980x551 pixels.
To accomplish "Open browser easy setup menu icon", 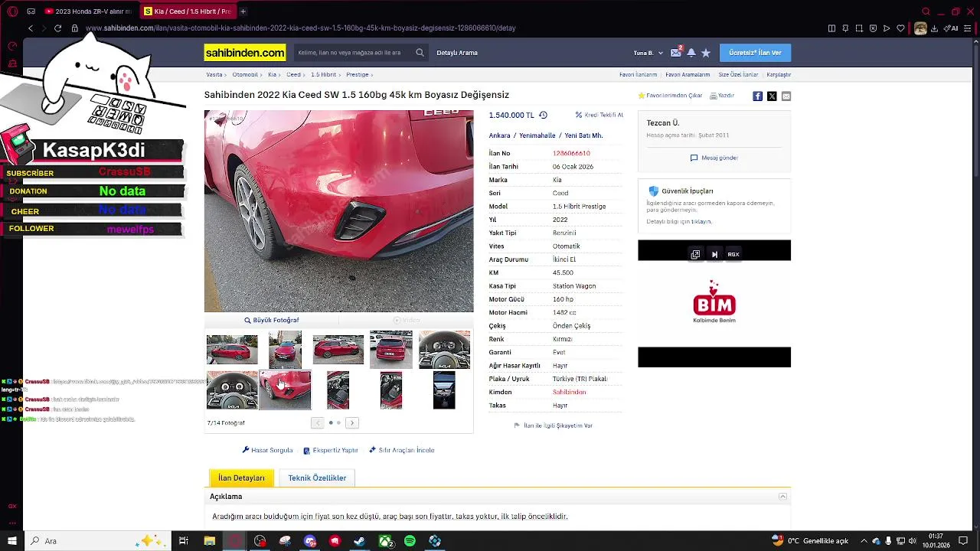I will [x=969, y=28].
